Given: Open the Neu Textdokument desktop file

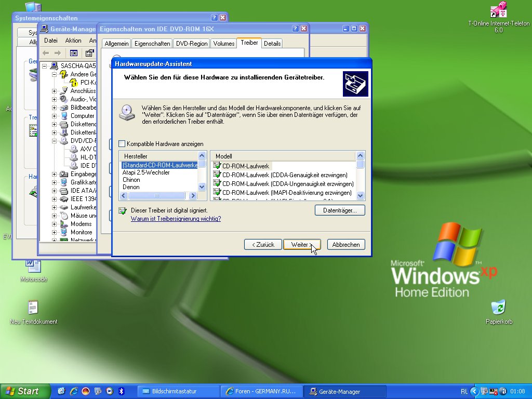Looking at the screenshot, I should [33, 308].
